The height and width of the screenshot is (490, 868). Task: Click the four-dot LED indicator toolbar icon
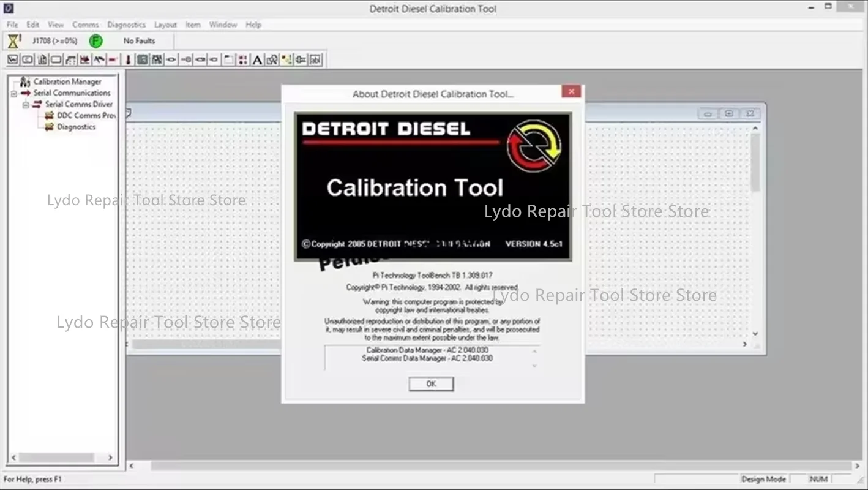click(242, 59)
